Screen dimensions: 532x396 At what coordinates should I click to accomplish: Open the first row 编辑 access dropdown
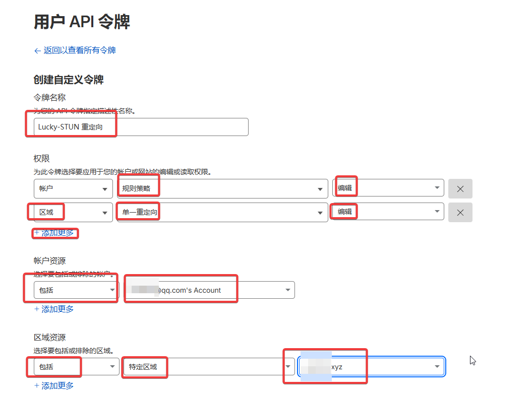388,188
